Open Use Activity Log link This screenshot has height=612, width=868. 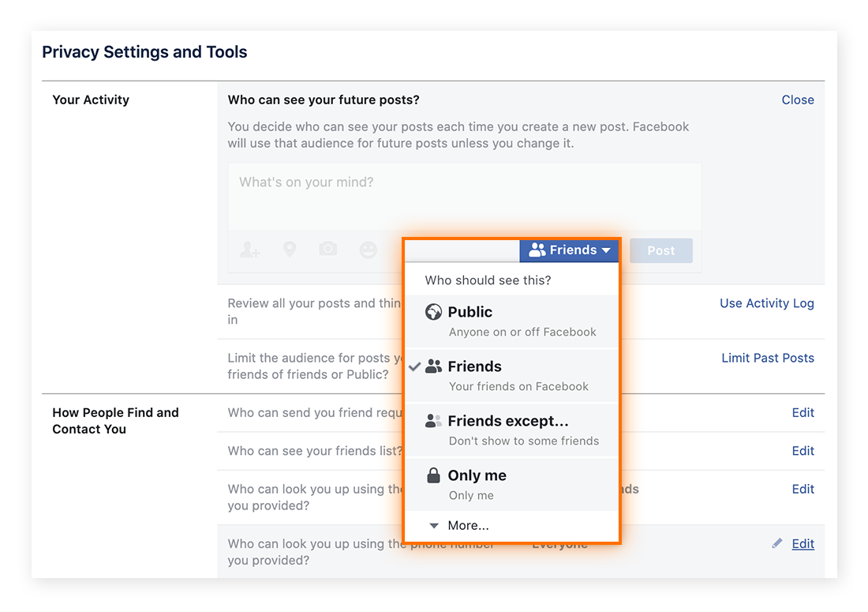click(767, 303)
